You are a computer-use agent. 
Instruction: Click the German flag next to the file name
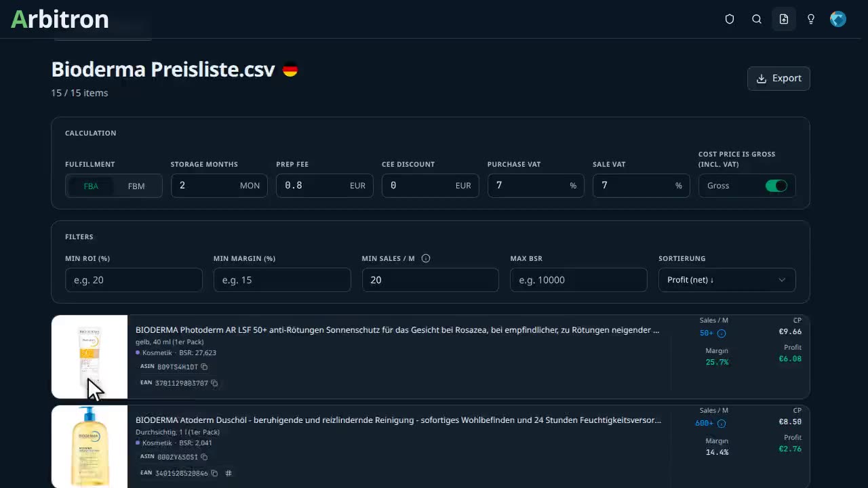pyautogui.click(x=290, y=70)
